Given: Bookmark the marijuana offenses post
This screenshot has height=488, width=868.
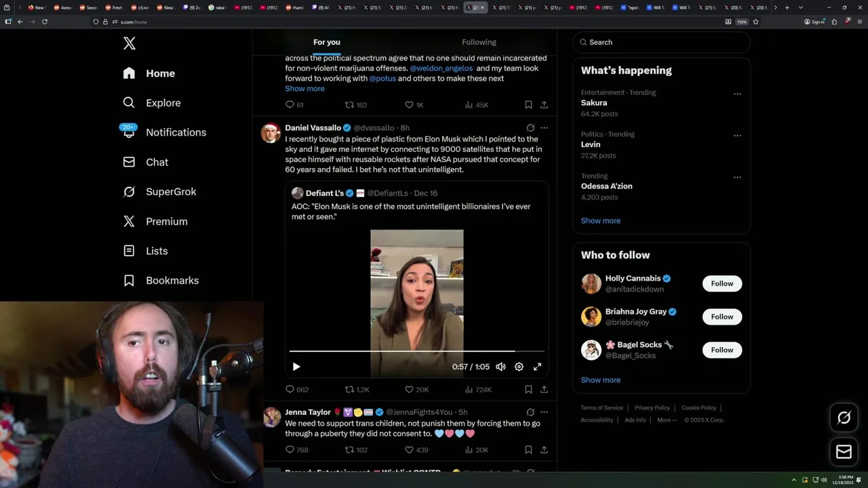Looking at the screenshot, I should click(x=528, y=105).
